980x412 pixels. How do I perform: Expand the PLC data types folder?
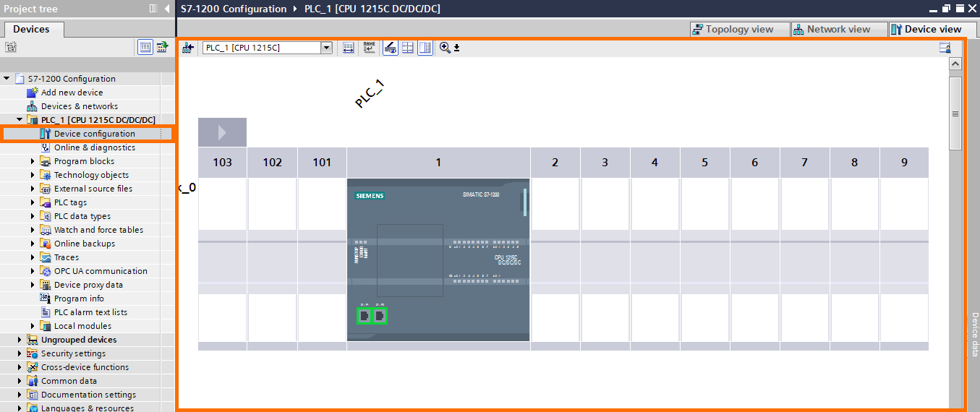(x=33, y=216)
